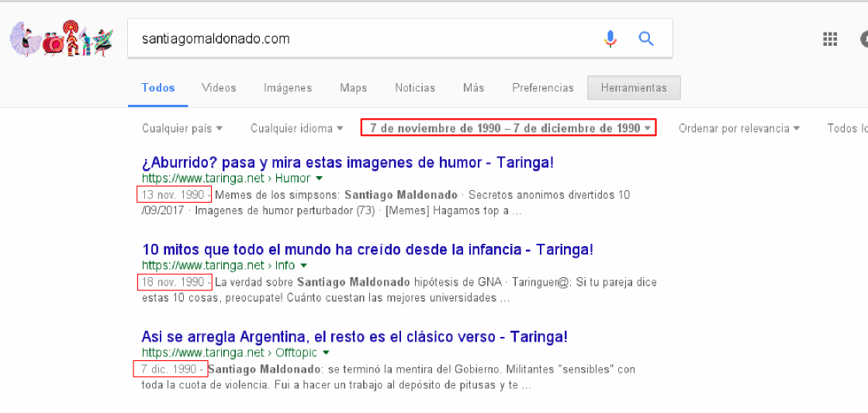Open Preferencias settings menu
Viewport: 868px width, 413px height.
[x=542, y=88]
